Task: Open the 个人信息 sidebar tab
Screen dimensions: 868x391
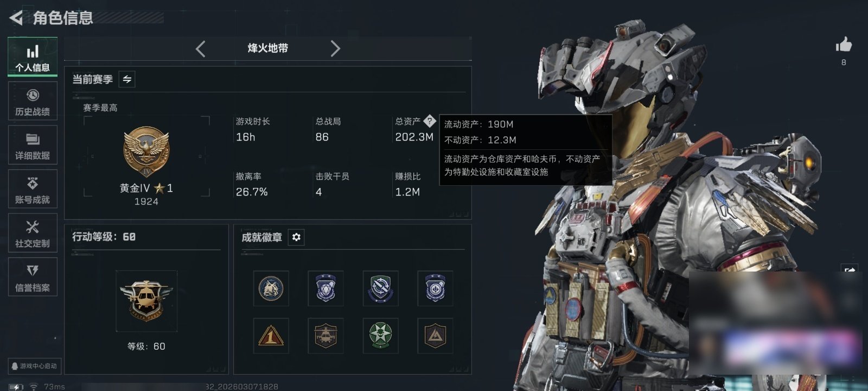Action: click(x=33, y=56)
